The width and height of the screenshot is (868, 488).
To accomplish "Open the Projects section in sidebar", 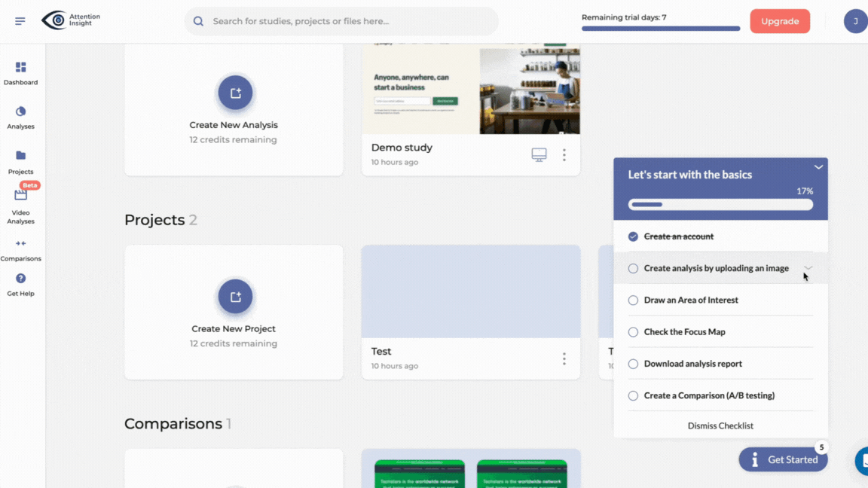I will click(x=20, y=162).
